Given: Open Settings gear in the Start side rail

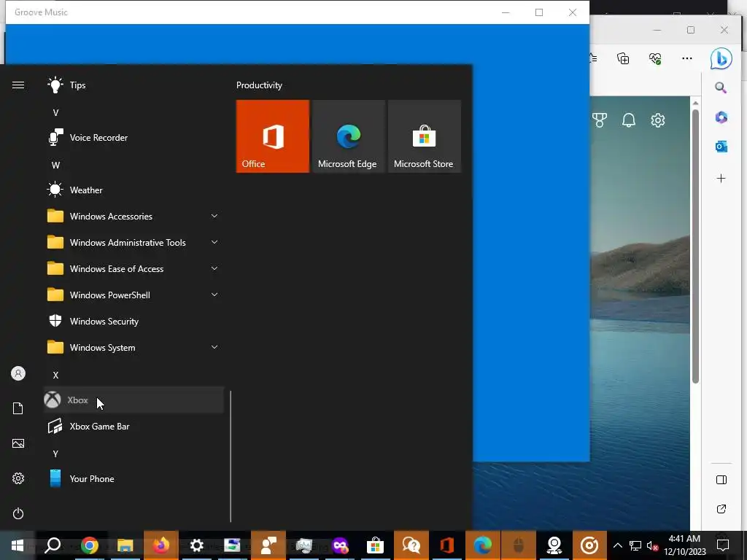Looking at the screenshot, I should tap(18, 478).
